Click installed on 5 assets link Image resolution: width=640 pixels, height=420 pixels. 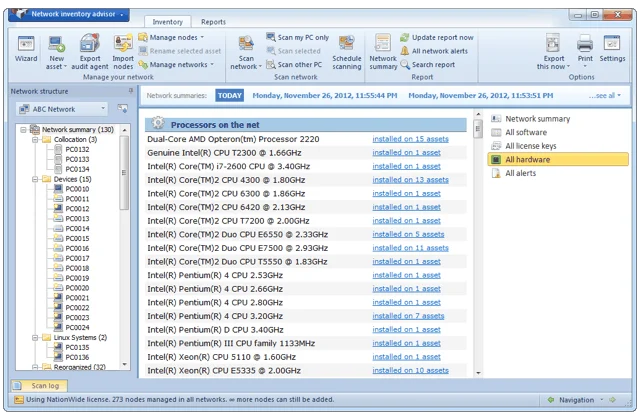(x=408, y=234)
